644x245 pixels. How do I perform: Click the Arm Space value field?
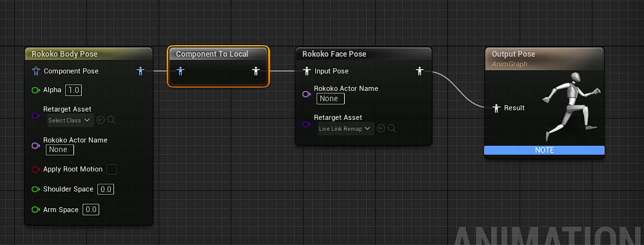pyautogui.click(x=91, y=210)
